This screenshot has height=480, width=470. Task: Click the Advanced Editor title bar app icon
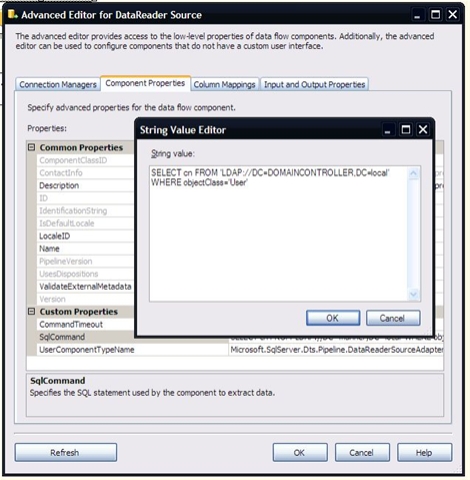pos(13,14)
